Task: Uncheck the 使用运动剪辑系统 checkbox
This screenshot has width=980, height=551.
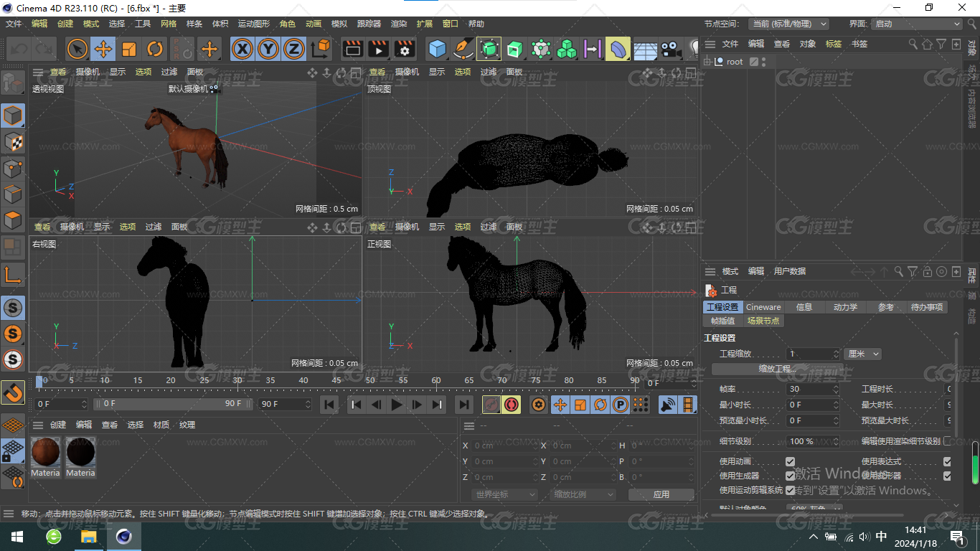Action: 790,490
